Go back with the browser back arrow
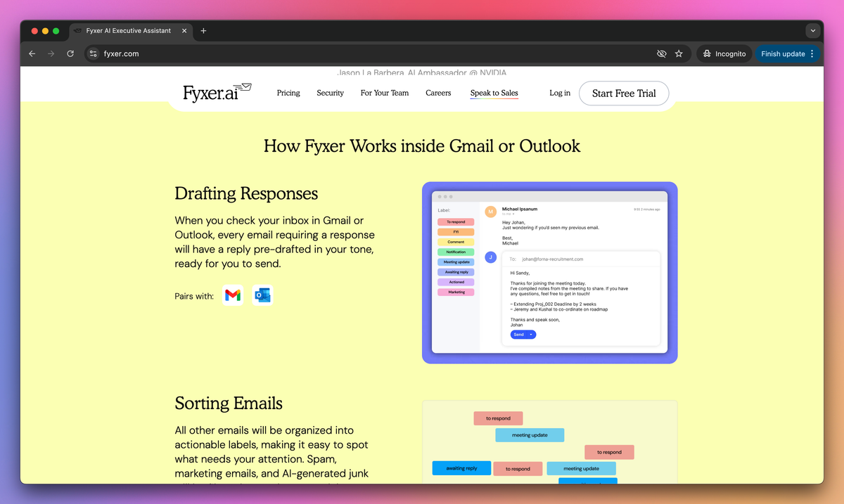 [32, 53]
